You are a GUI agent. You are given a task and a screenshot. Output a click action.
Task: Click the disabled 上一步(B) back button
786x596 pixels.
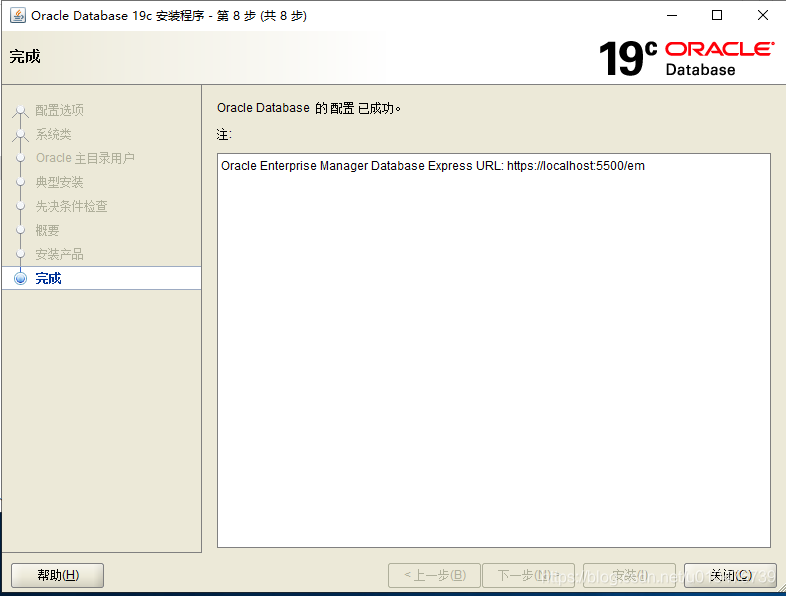pyautogui.click(x=435, y=575)
